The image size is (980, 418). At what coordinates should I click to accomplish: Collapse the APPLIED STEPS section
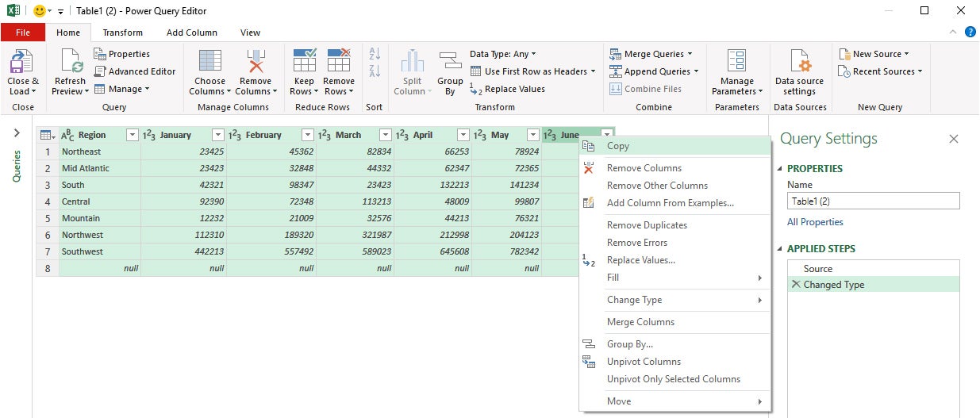click(780, 248)
